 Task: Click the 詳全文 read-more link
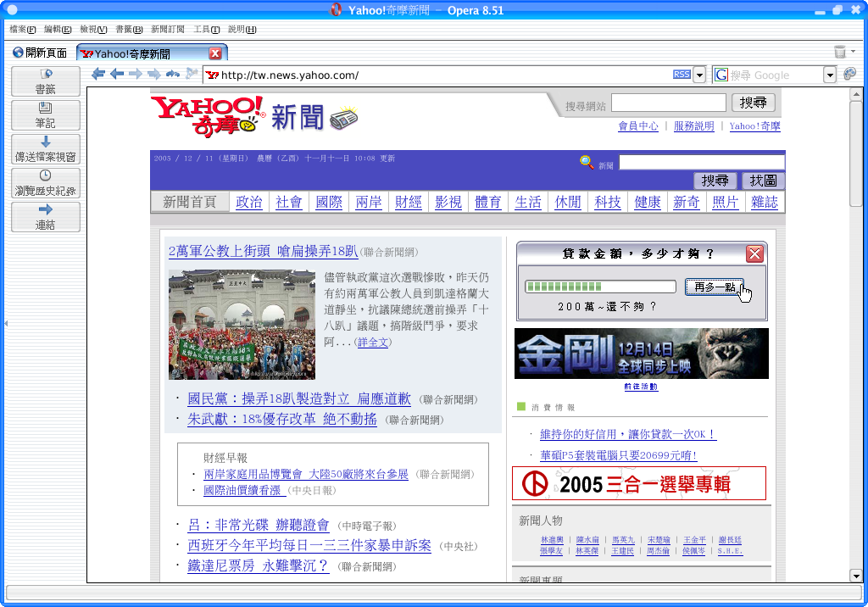[x=373, y=342]
